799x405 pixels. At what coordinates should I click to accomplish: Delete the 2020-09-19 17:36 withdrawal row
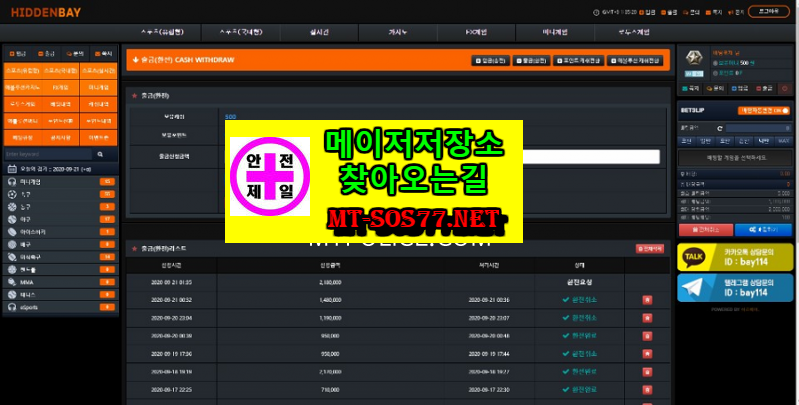click(647, 354)
